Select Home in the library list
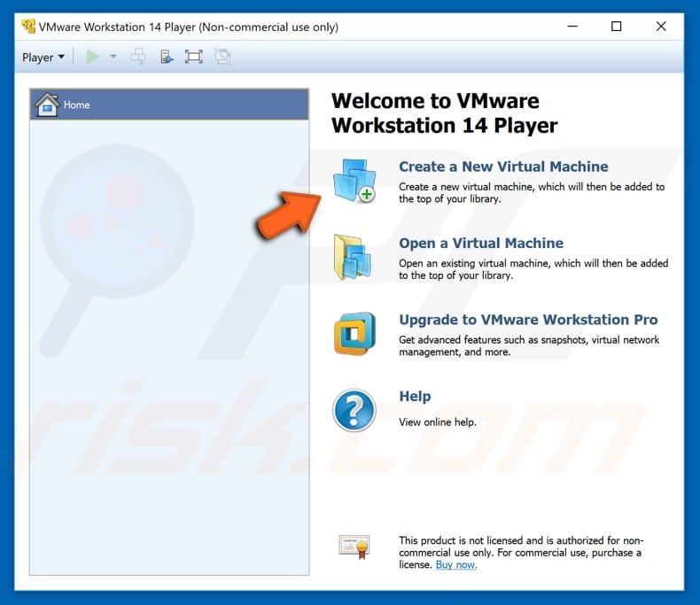This screenshot has width=700, height=605. (169, 105)
